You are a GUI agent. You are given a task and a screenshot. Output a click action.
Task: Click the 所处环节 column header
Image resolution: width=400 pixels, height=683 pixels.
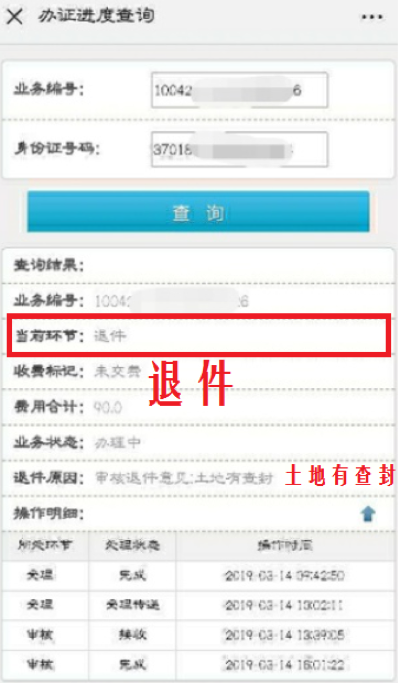point(45,546)
